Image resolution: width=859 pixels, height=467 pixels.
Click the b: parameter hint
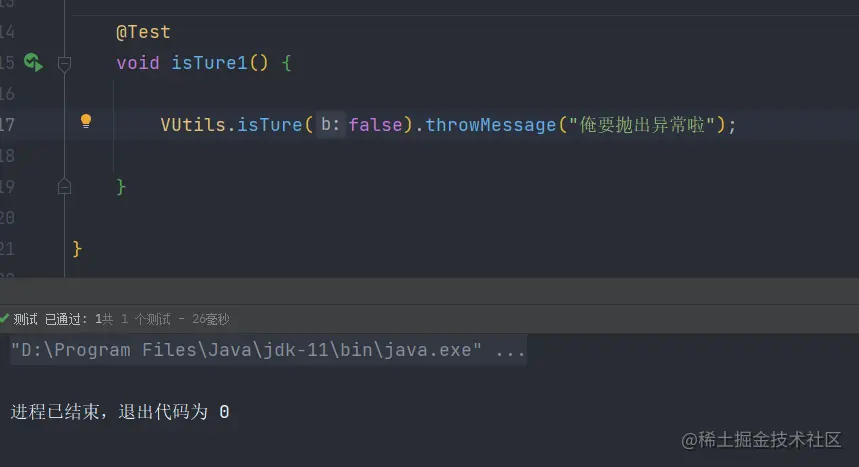330,124
